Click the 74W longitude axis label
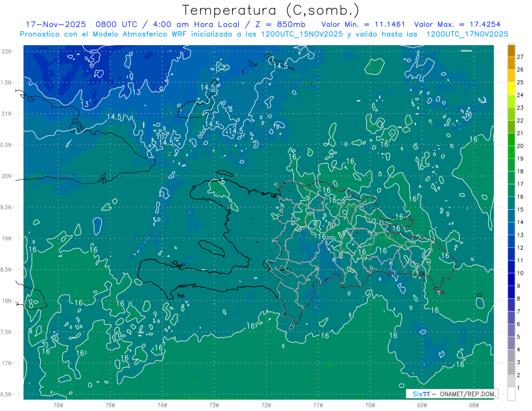Screen dimensions: 532x411 (x=162, y=405)
